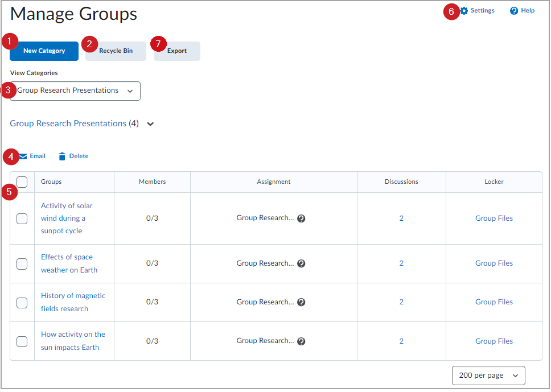The height and width of the screenshot is (392, 551).
Task: Open Group Files for History of magnetic fields
Action: point(494,302)
